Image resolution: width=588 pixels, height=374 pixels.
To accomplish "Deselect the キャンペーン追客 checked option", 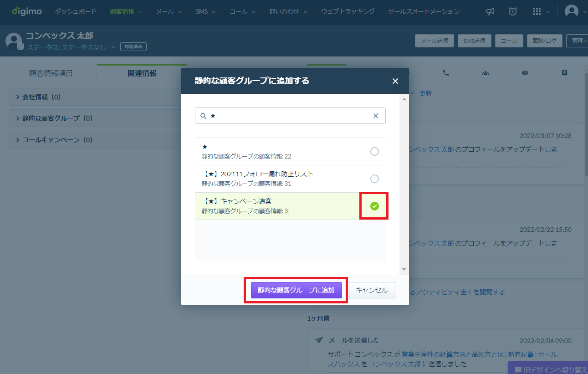I will pyautogui.click(x=374, y=206).
